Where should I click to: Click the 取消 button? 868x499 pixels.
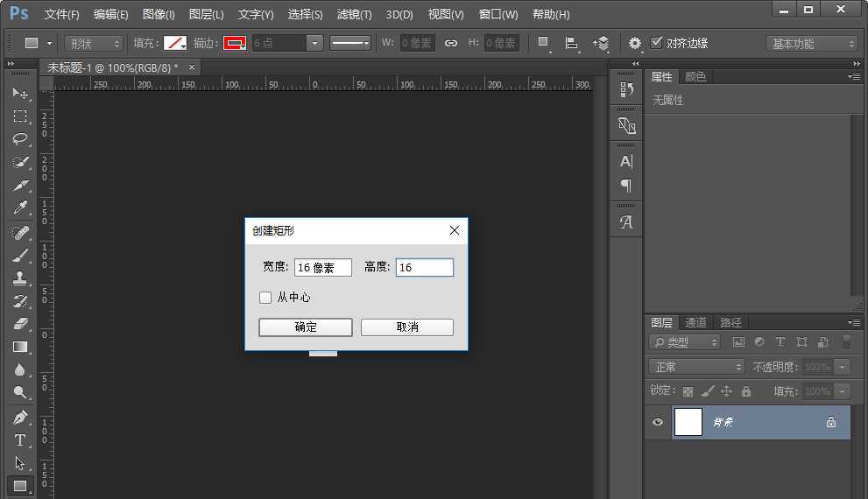407,327
